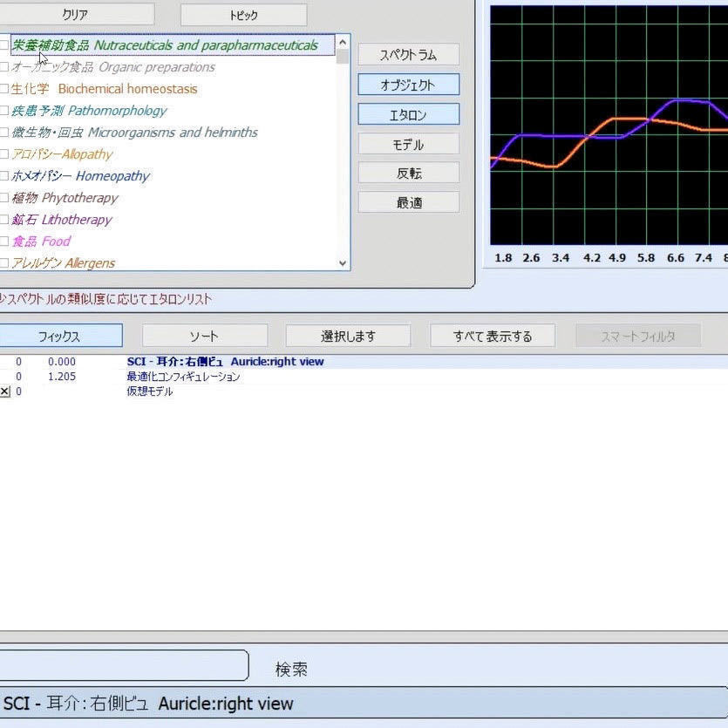Click the category list scroll-up arrow

pyautogui.click(x=343, y=42)
